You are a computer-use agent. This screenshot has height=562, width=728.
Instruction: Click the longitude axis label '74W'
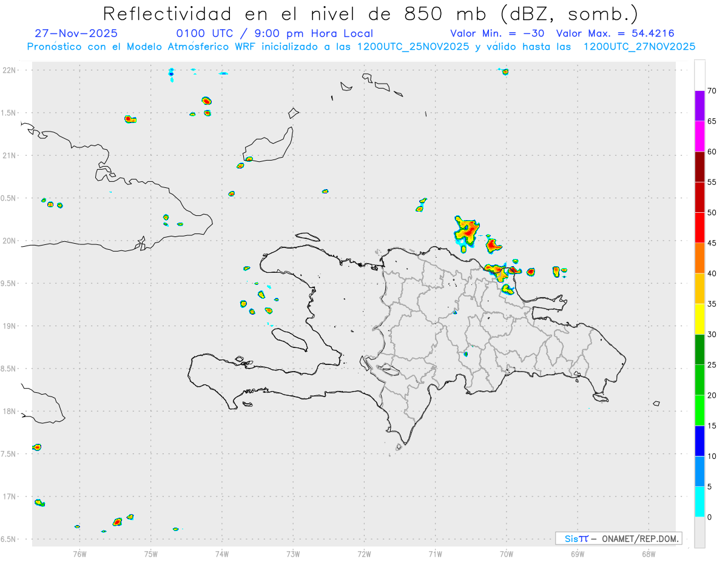point(222,554)
